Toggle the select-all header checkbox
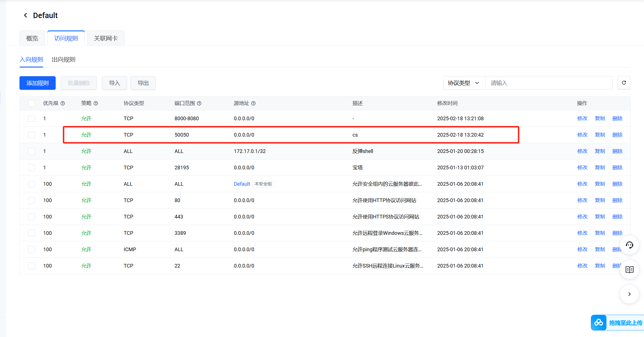Viewport: 644px width, 337px height. [32, 103]
